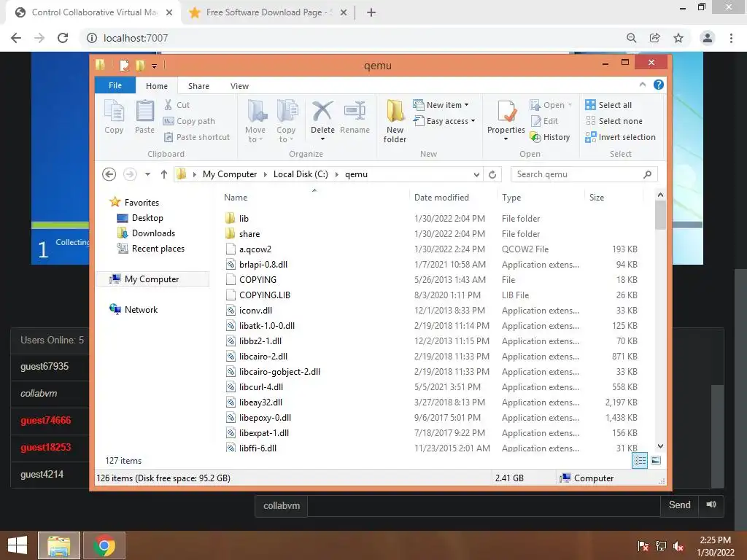Select Downloads in Favorites
747x560 pixels.
coord(153,233)
